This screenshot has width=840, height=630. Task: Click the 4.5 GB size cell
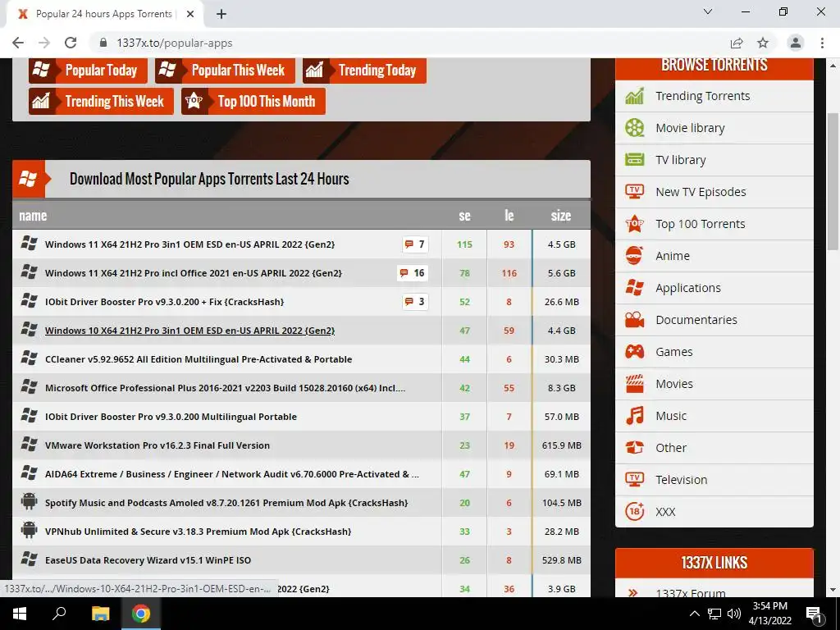561,244
